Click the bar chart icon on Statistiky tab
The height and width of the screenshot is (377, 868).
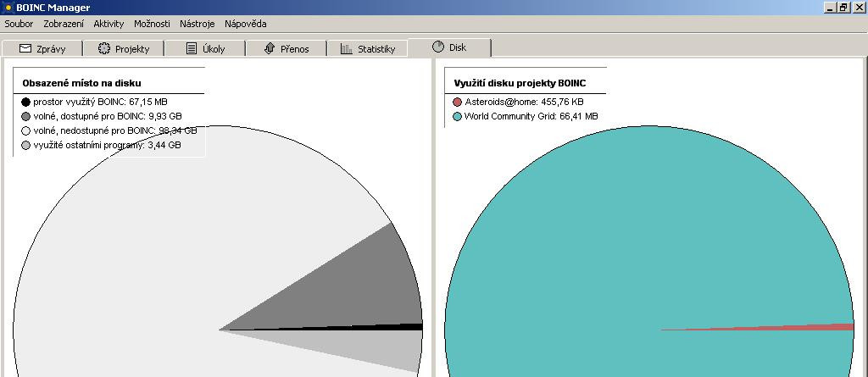pyautogui.click(x=347, y=49)
